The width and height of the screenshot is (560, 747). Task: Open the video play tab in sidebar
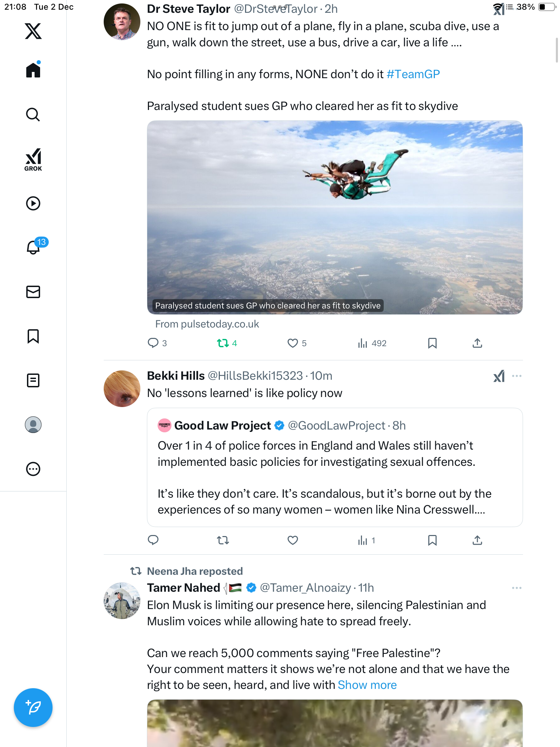[x=33, y=203]
